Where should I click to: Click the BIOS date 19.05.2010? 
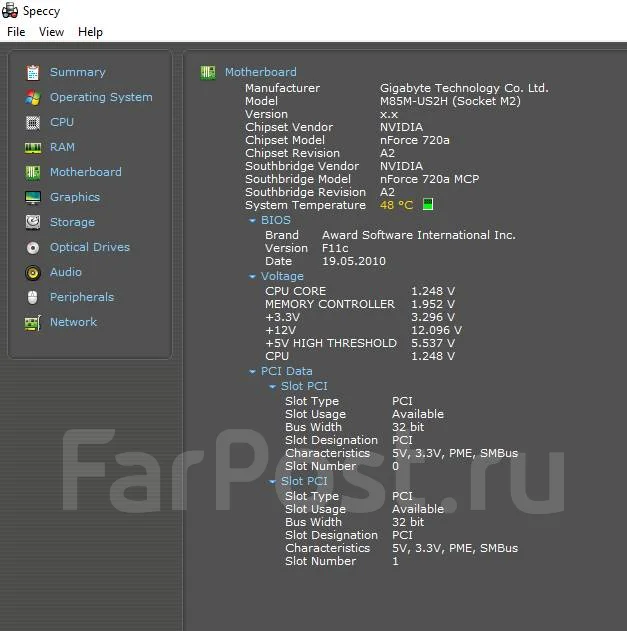point(354,261)
